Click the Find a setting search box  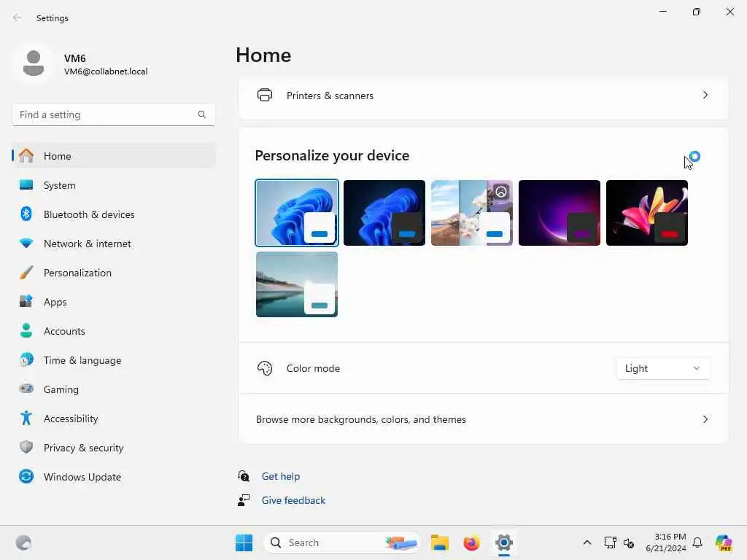click(x=113, y=114)
